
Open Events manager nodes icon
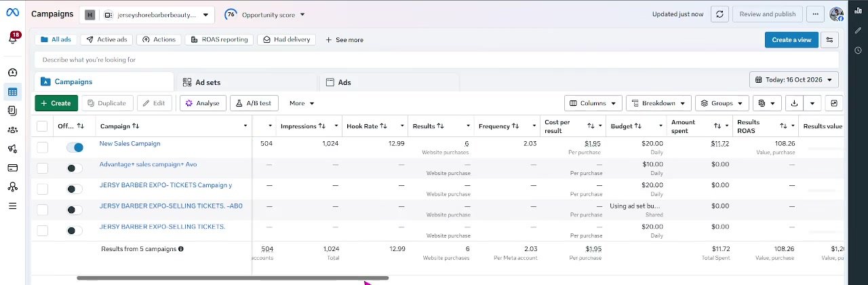(x=12, y=187)
